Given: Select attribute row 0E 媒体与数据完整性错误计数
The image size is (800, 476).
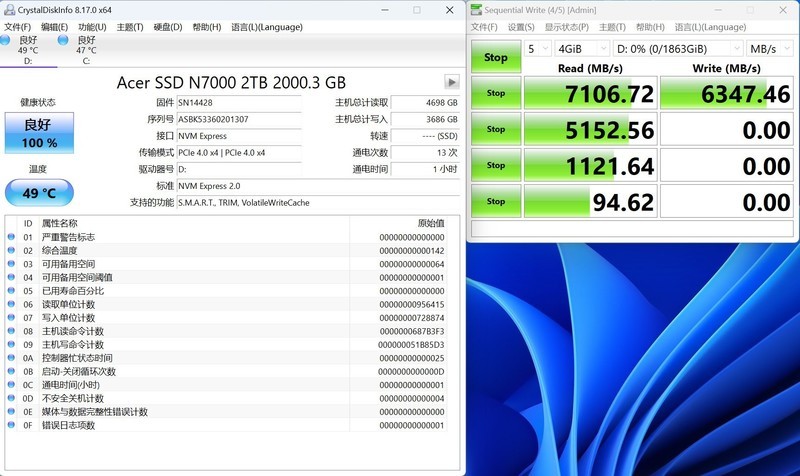Looking at the screenshot, I should click(x=226, y=412).
